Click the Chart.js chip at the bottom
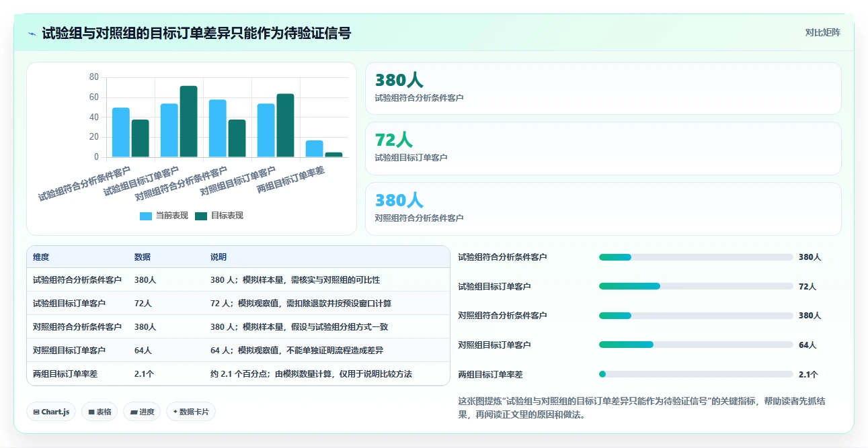 click(x=51, y=412)
